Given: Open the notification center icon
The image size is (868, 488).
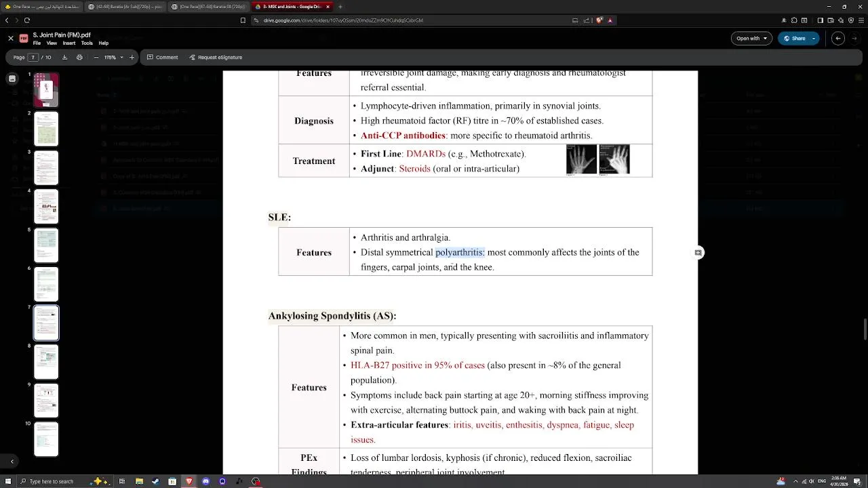Looking at the screenshot, I should coord(858,481).
